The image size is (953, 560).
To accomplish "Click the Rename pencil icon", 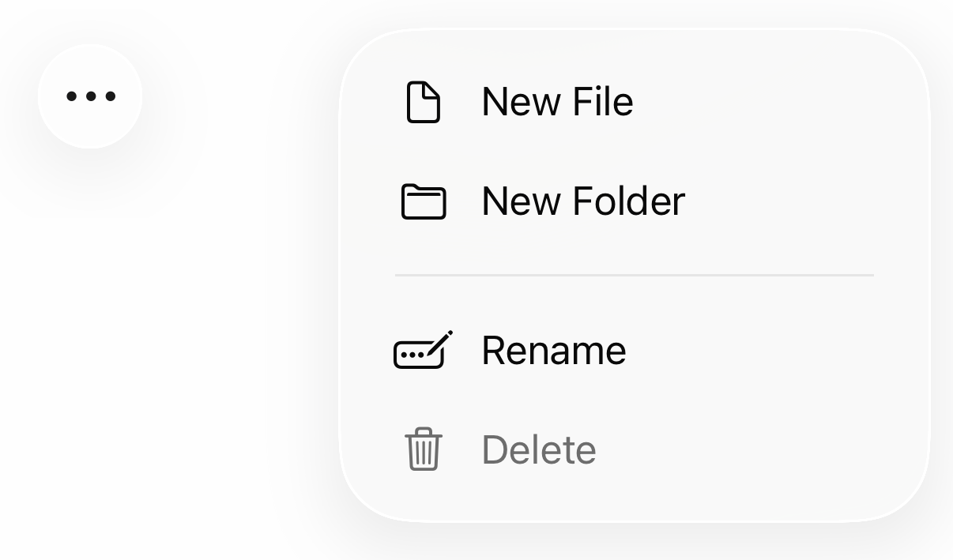I will (x=422, y=350).
